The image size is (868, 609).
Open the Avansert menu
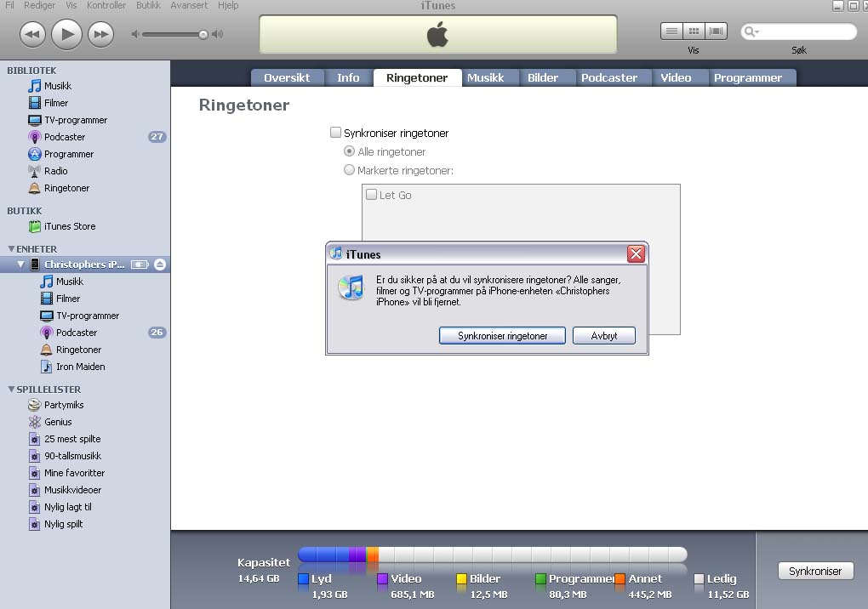tap(189, 5)
